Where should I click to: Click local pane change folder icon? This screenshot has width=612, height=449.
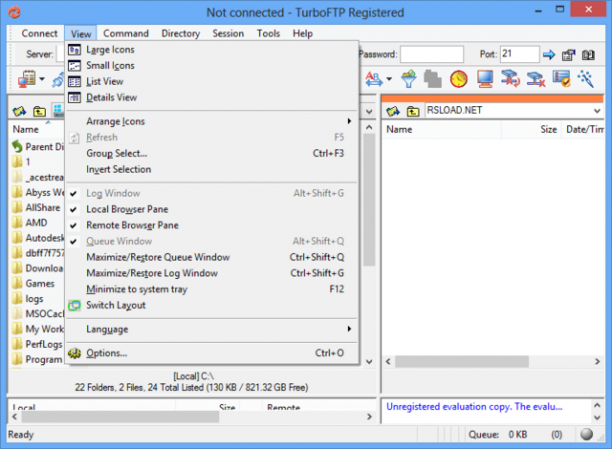(19, 111)
